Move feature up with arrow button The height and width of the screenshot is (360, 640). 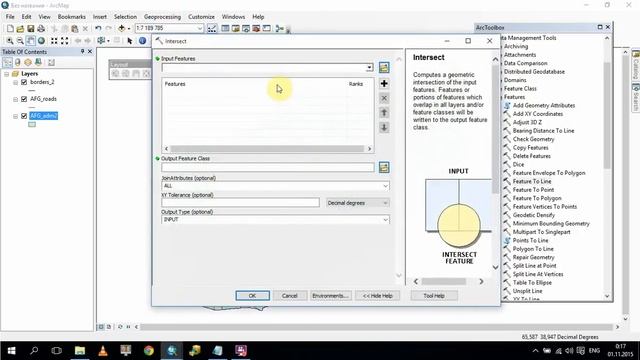pyautogui.click(x=384, y=113)
